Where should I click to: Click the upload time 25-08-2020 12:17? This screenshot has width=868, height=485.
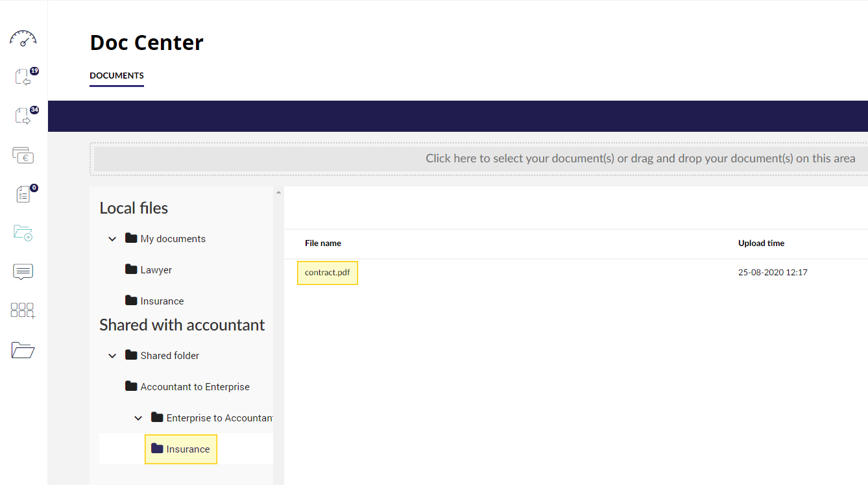point(773,273)
